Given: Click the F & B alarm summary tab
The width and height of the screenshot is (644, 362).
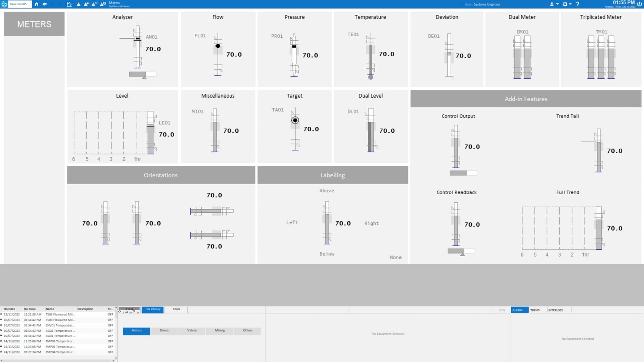Looking at the screenshot, I should (129, 309).
